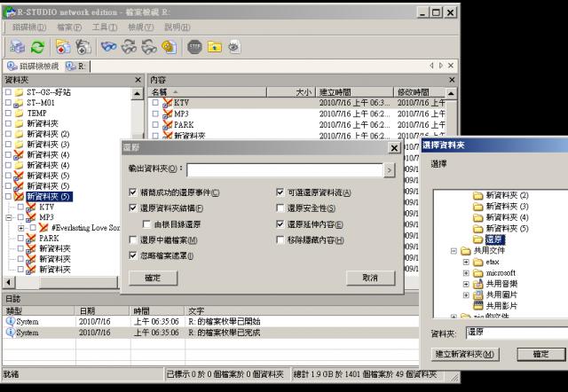Click the recover files folder icon
The image size is (568, 392).
63,47
